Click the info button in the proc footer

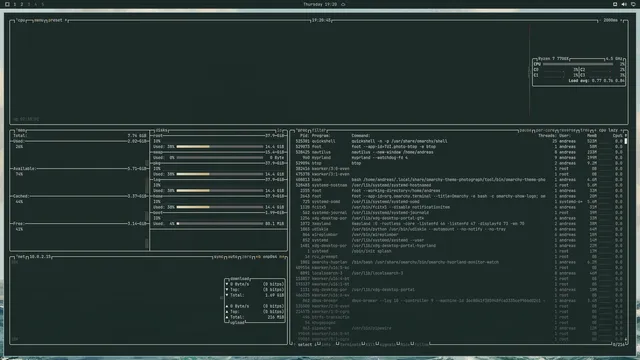click(x=327, y=344)
